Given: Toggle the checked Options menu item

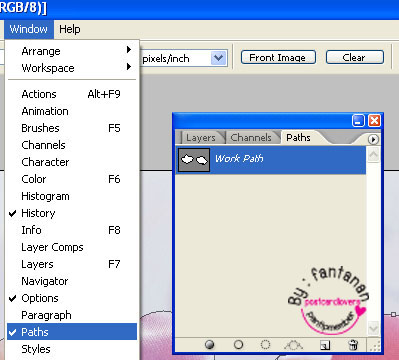Looking at the screenshot, I should [72, 298].
